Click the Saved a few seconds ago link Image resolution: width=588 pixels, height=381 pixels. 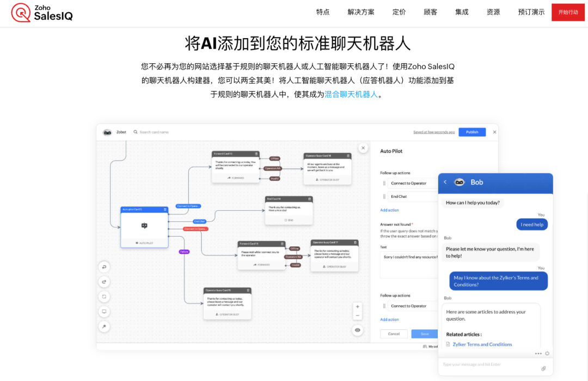point(434,132)
